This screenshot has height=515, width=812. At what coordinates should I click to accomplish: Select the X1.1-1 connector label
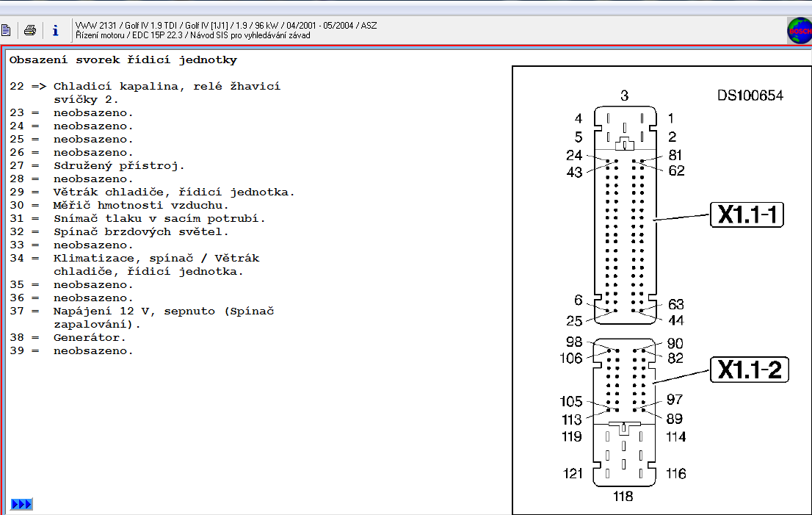(747, 215)
